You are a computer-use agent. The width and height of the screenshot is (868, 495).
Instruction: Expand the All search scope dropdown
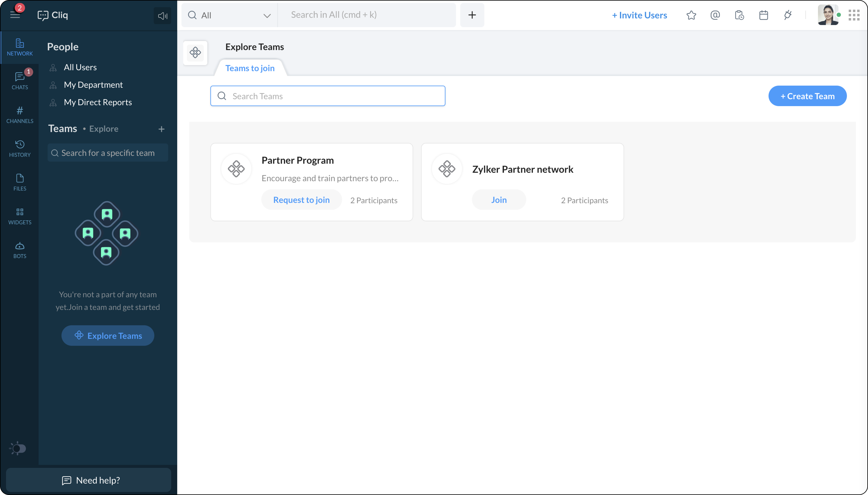click(x=229, y=15)
